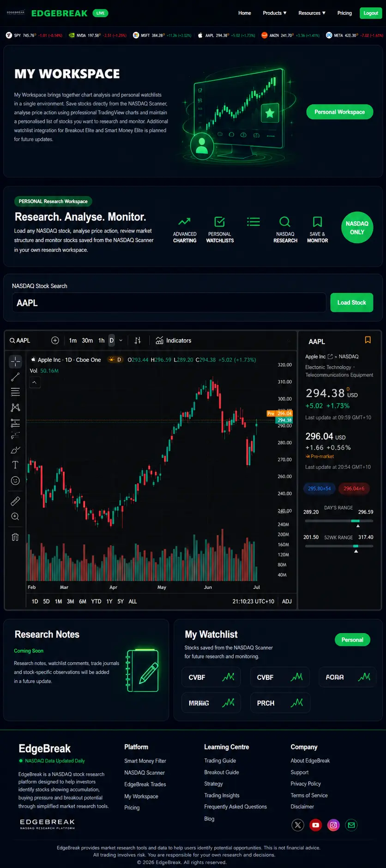This screenshot has height=868, width=386.
Task: Select the 1m chart interval
Action: point(73,341)
